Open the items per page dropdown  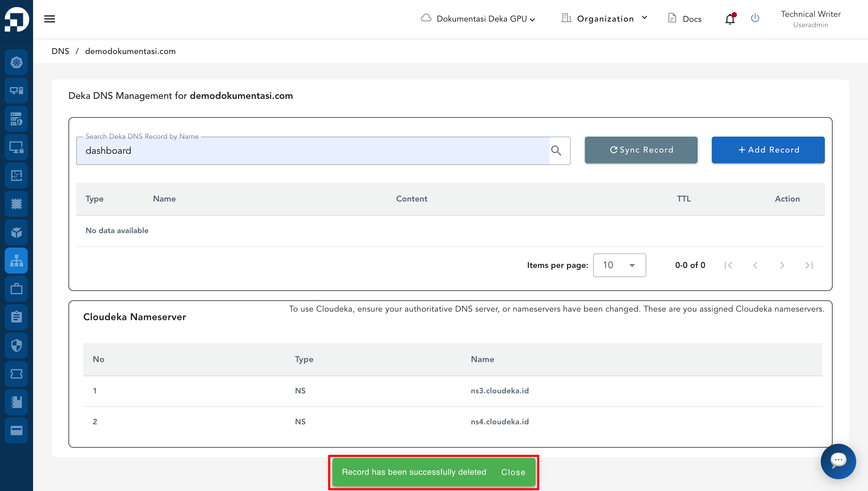619,265
